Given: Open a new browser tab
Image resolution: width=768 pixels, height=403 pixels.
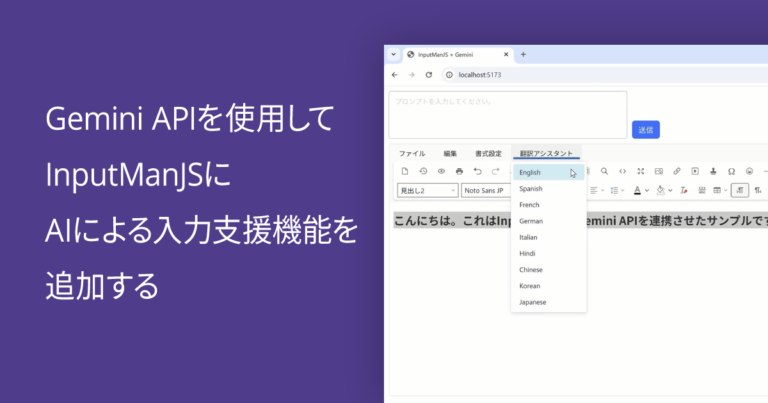Looking at the screenshot, I should (523, 54).
